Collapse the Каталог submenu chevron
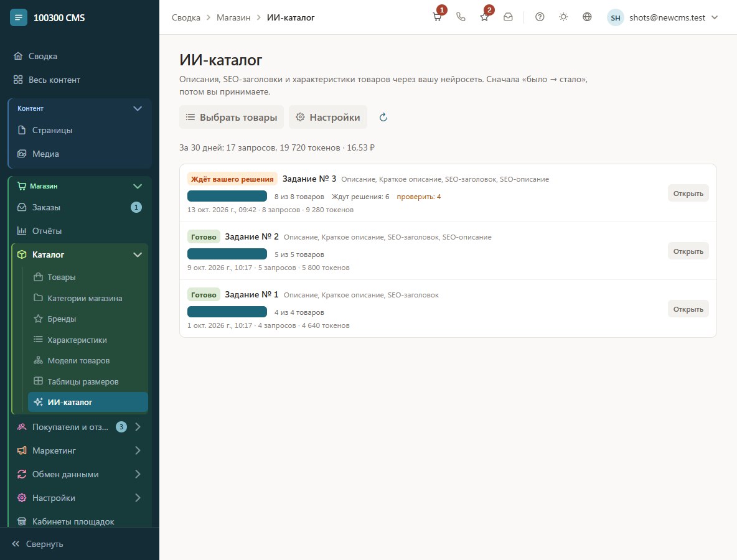Screen dimensions: 737x560 pyautogui.click(x=137, y=254)
